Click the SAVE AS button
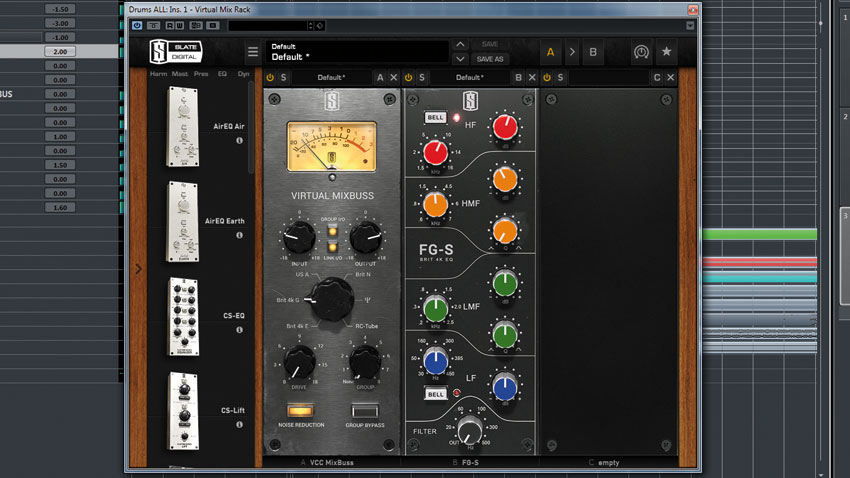The height and width of the screenshot is (478, 850). 490,59
